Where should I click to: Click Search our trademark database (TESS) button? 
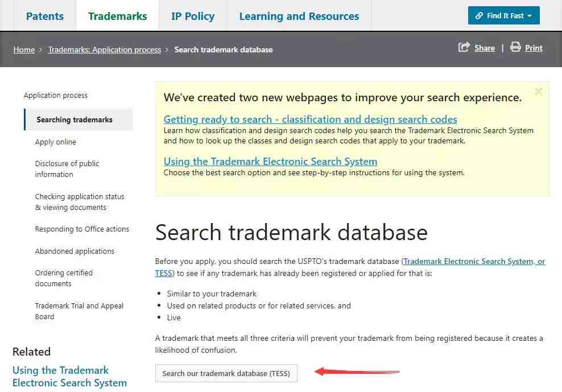pos(226,373)
